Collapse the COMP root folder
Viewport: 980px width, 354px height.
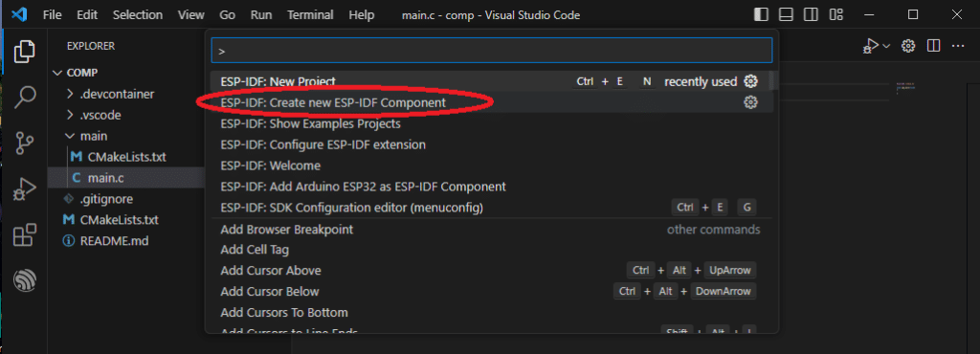(126, 73)
